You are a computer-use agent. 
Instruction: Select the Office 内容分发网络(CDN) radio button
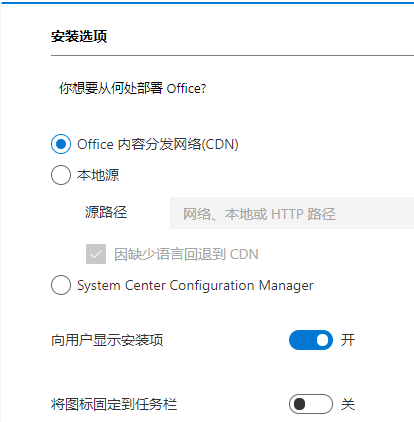(61, 144)
